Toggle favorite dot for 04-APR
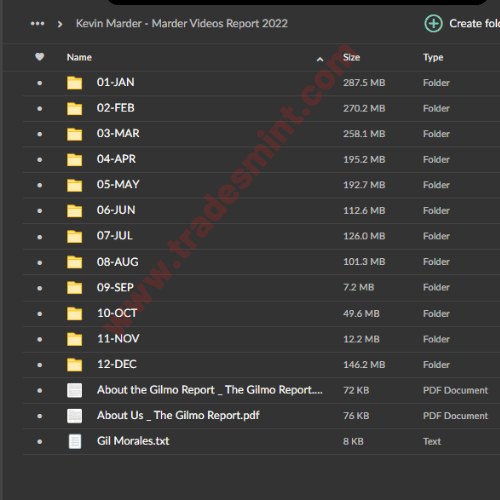Image resolution: width=500 pixels, height=500 pixels. pos(40,160)
